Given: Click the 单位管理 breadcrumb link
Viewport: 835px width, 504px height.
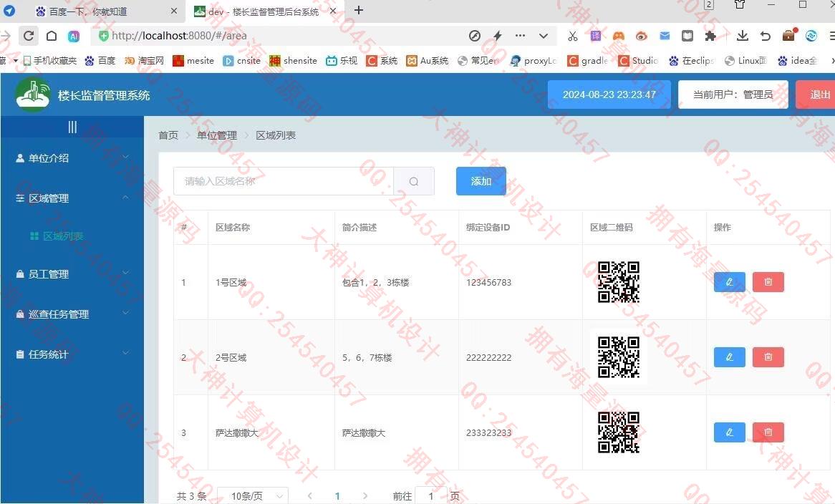Looking at the screenshot, I should coord(217,135).
